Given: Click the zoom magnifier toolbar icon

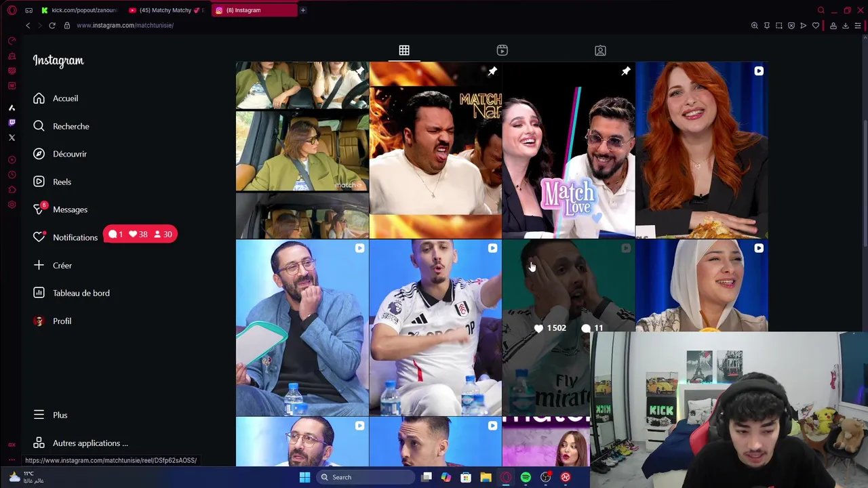Looking at the screenshot, I should (754, 26).
